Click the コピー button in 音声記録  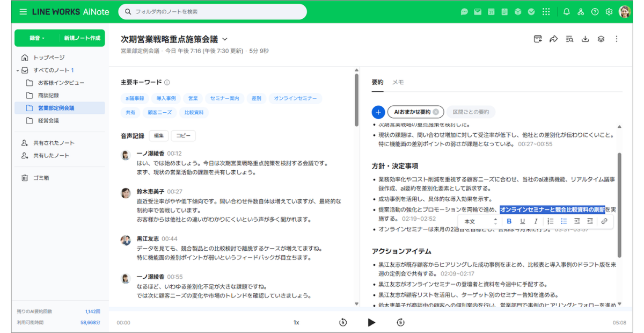pos(183,136)
